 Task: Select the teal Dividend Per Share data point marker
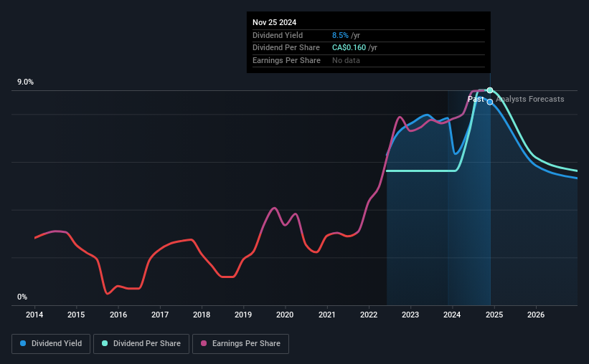(490, 90)
